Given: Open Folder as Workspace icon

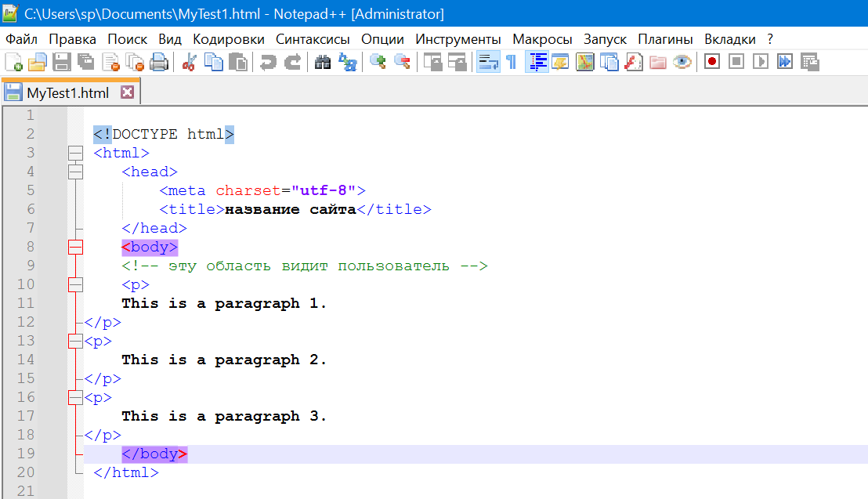Looking at the screenshot, I should tap(657, 62).
